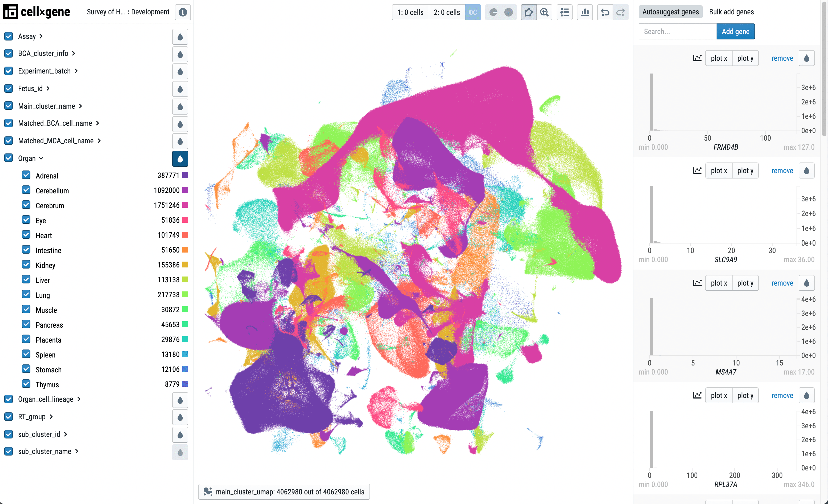Open the scatterplot icon next to FRMD4B

click(697, 58)
